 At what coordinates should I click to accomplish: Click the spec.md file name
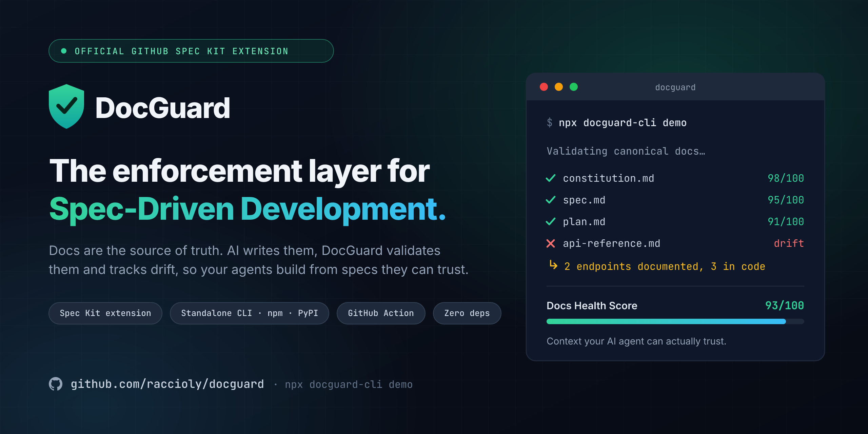pyautogui.click(x=584, y=200)
